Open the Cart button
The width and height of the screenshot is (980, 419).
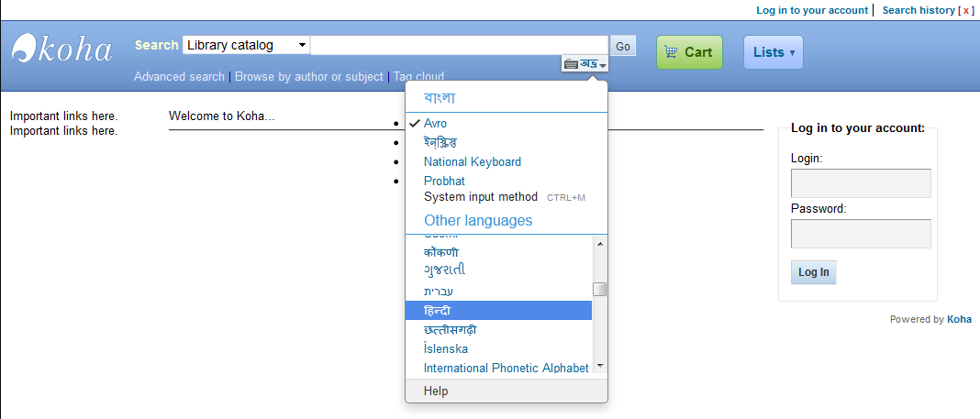(x=689, y=52)
